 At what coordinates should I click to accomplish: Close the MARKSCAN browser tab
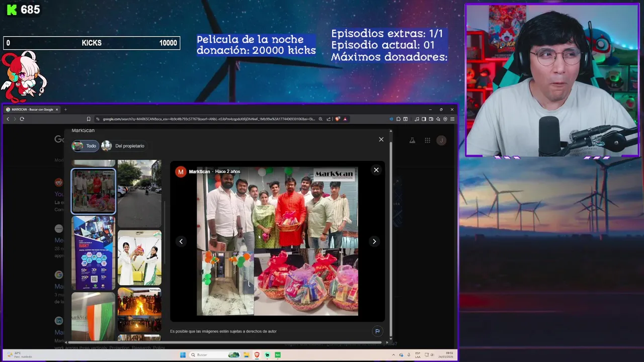57,109
